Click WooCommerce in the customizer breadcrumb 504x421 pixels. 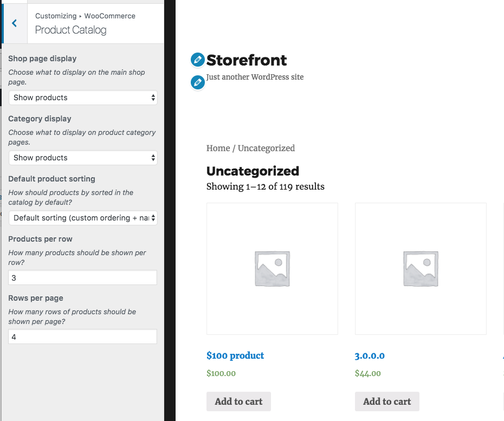(109, 16)
